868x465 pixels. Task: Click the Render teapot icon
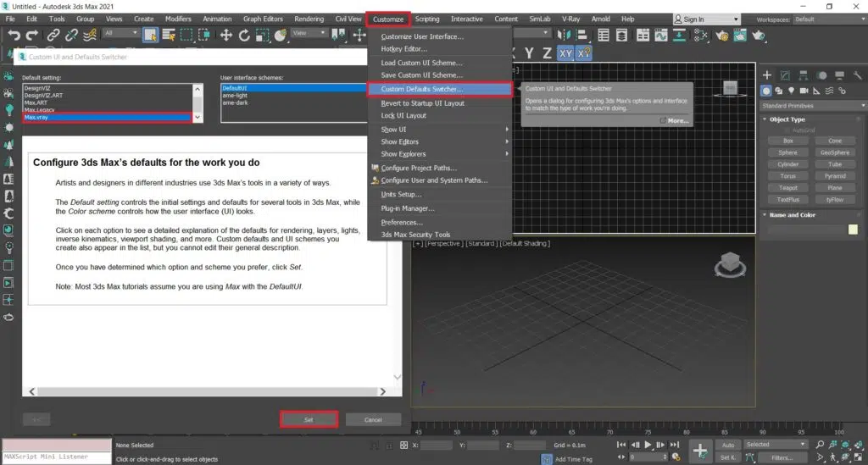[x=759, y=35]
